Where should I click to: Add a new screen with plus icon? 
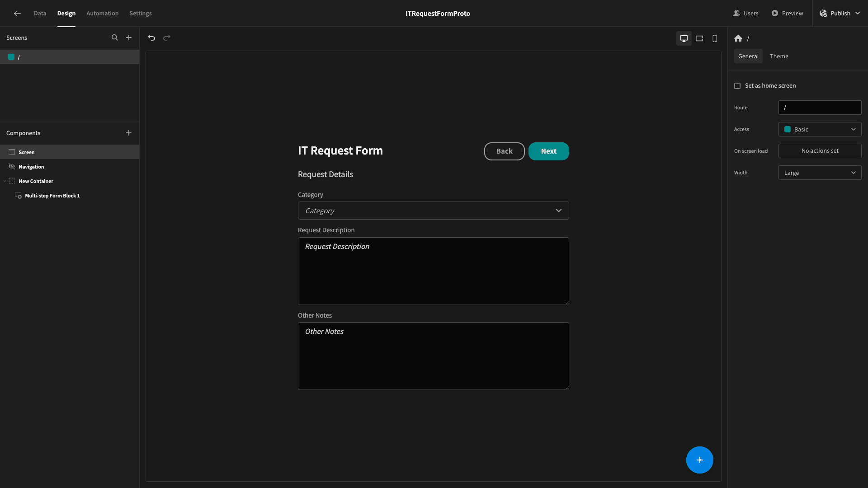129,38
